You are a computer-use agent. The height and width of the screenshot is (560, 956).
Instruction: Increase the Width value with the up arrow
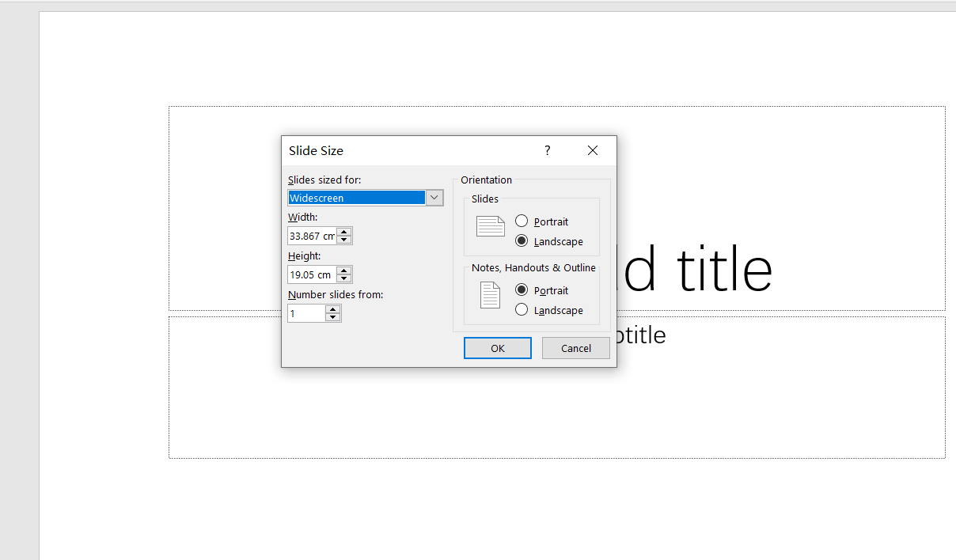pyautogui.click(x=343, y=231)
